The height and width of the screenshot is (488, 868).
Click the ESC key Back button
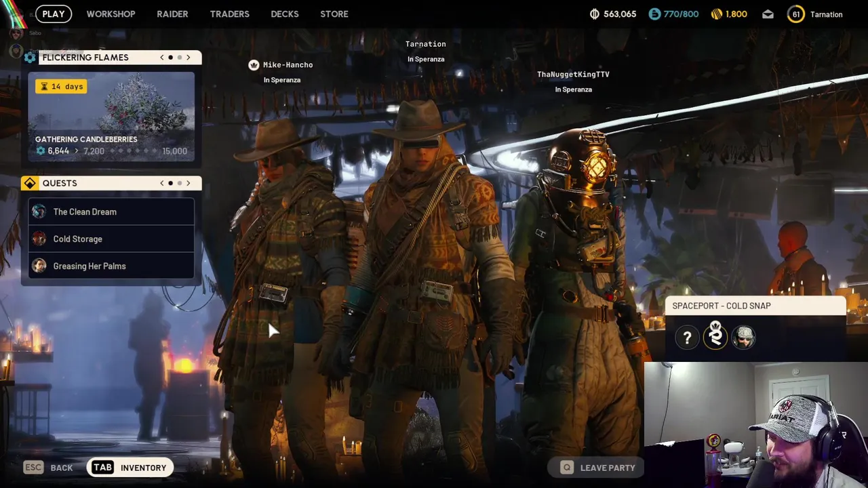tap(48, 468)
